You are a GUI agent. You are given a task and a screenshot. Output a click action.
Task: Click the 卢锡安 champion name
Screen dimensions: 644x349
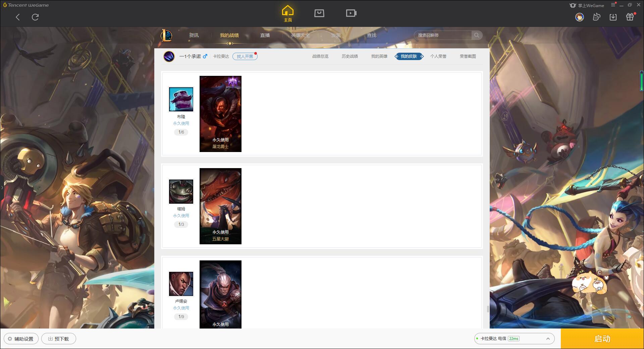181,301
